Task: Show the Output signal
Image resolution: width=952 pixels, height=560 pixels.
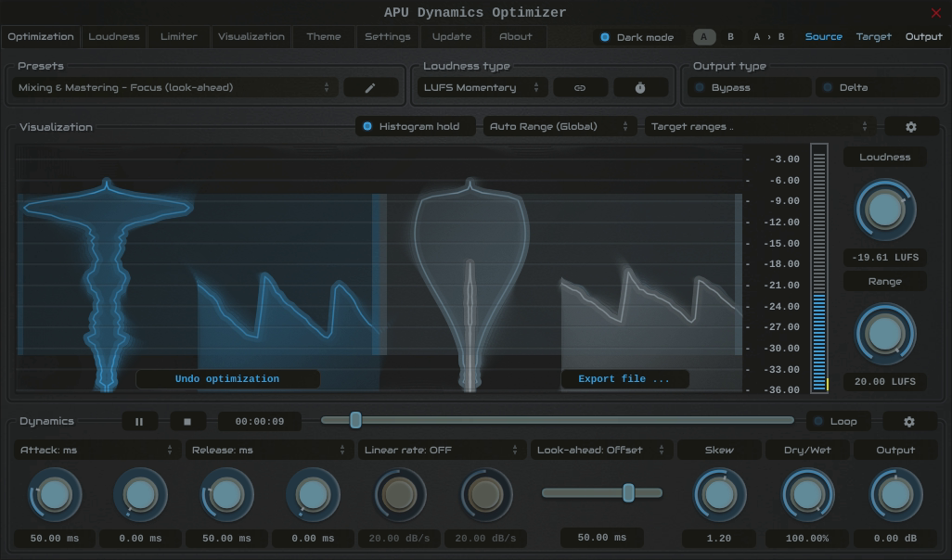Action: (923, 37)
